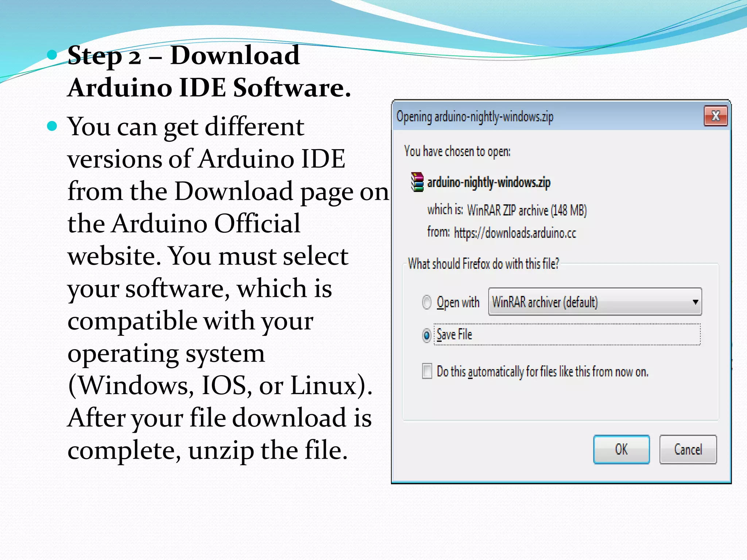747x560 pixels.
Task: Select the Save File radio button
Action: tap(426, 335)
